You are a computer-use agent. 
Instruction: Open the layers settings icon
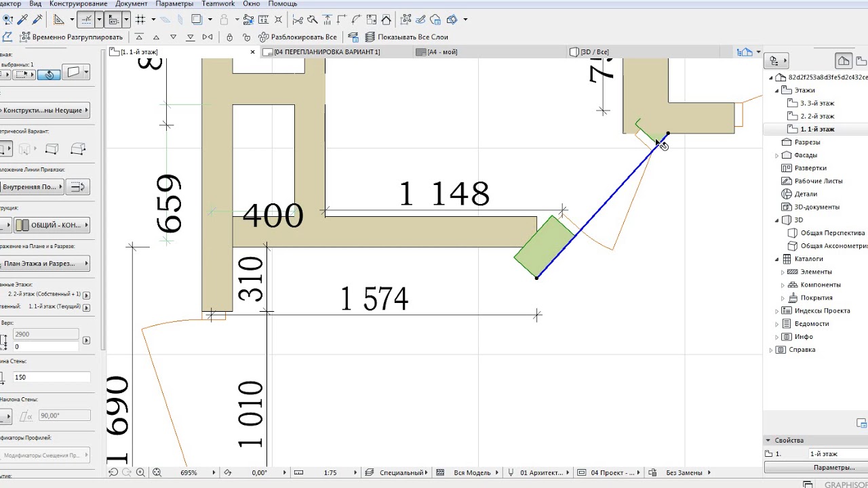click(x=354, y=37)
